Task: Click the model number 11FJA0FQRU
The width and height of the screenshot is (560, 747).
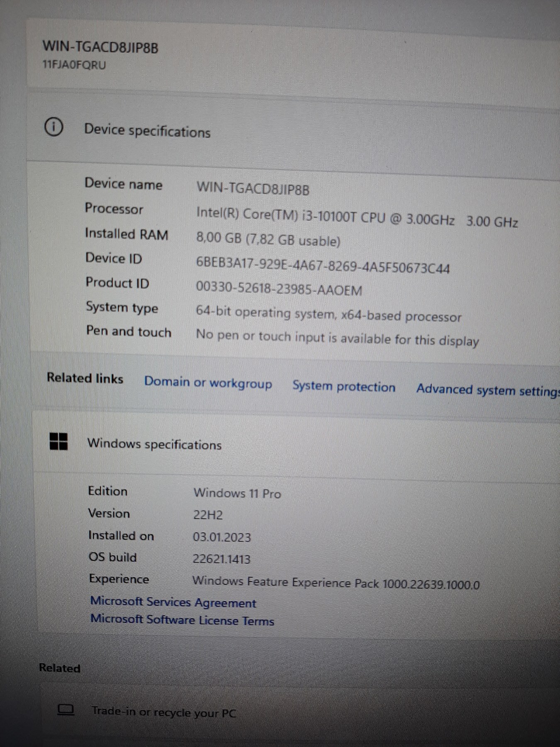Action: (74, 65)
